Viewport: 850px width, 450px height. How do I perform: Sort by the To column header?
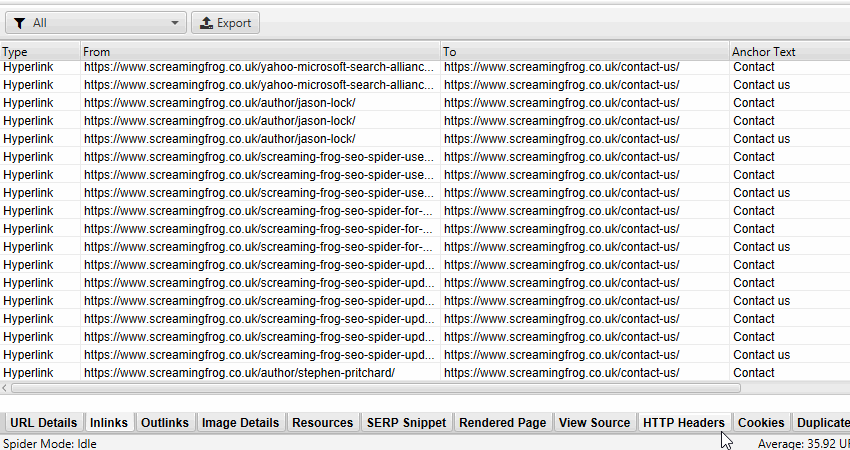point(585,52)
